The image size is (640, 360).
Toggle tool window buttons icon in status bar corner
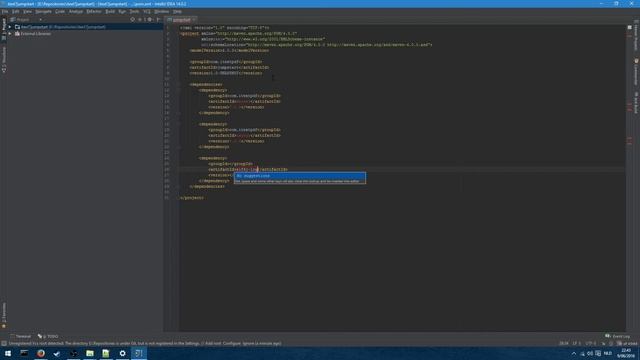pyautogui.click(x=4, y=344)
